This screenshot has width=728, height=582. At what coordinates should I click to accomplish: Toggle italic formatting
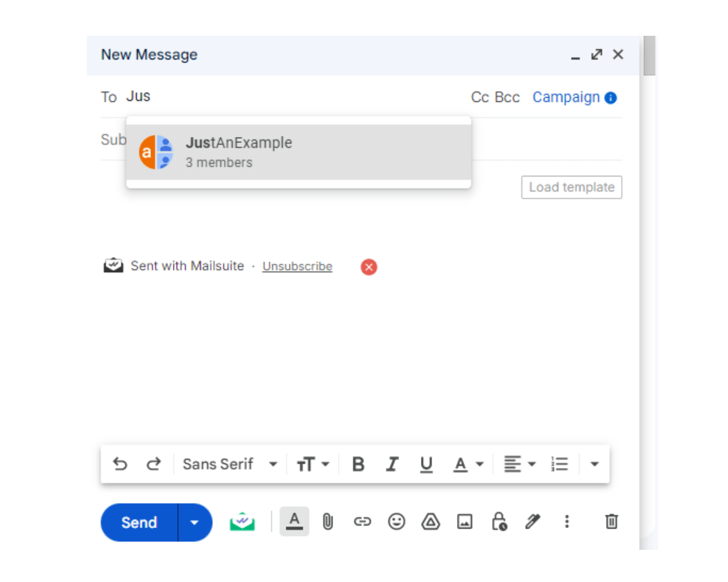click(x=393, y=464)
